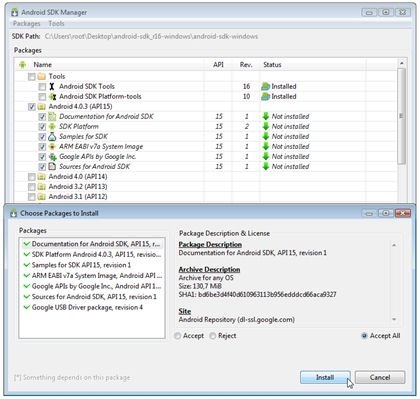420x399 pixels.
Task: Click the Android 3.2 (API 13) folder icon
Action: [x=42, y=187]
